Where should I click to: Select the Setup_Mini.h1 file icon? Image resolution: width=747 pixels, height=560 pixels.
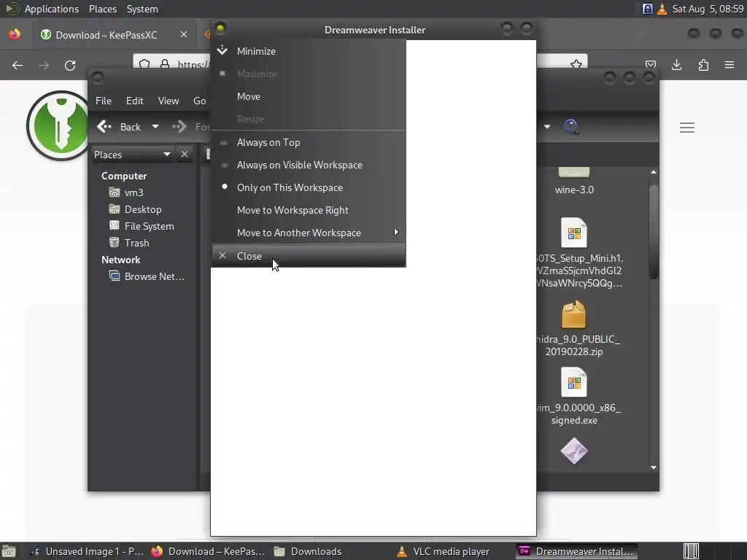coord(574,233)
